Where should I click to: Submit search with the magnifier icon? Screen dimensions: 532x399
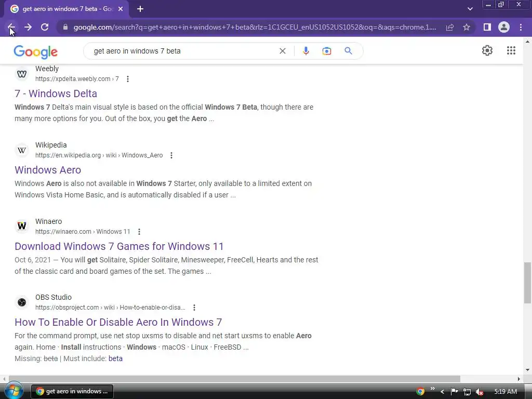[x=349, y=51]
